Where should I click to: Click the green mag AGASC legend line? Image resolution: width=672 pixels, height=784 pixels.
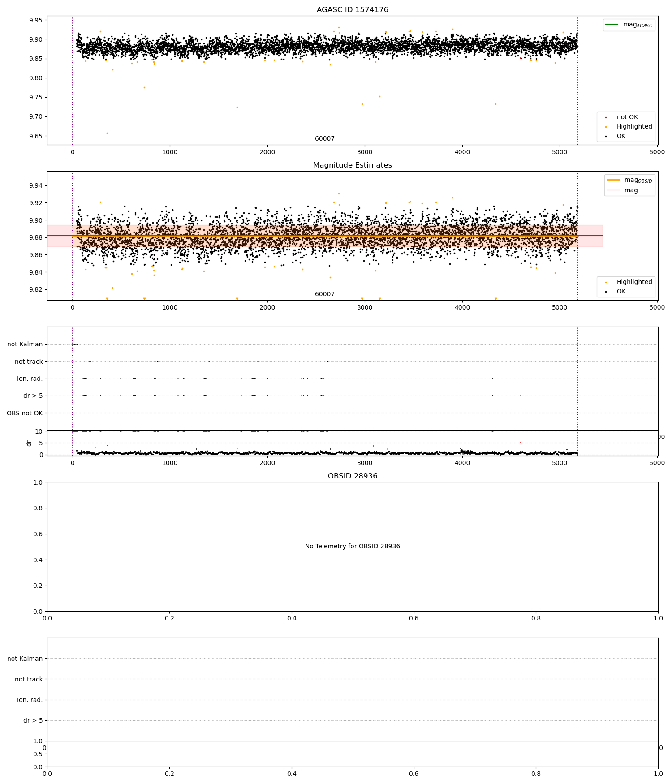(x=612, y=24)
